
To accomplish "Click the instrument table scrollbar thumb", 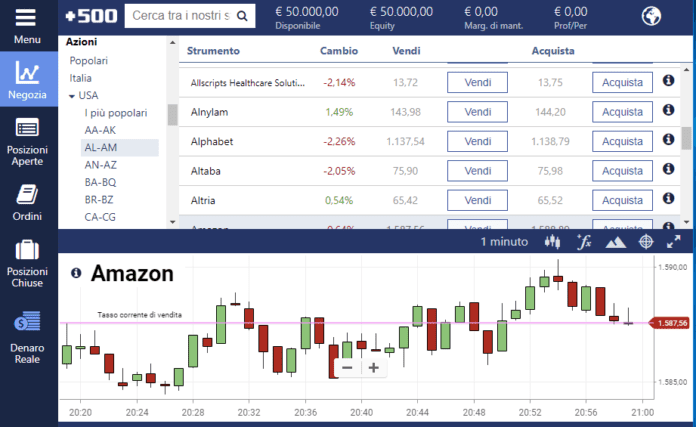I will point(686,138).
